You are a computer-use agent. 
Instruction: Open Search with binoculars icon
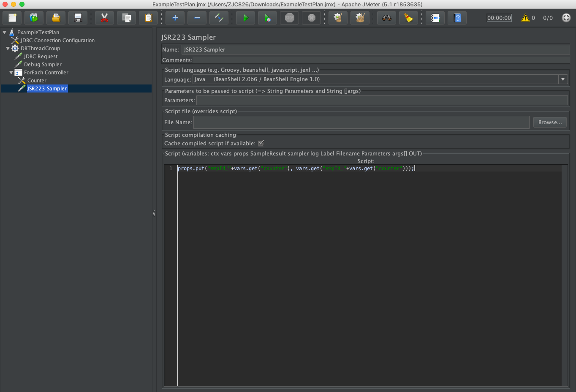(x=387, y=18)
